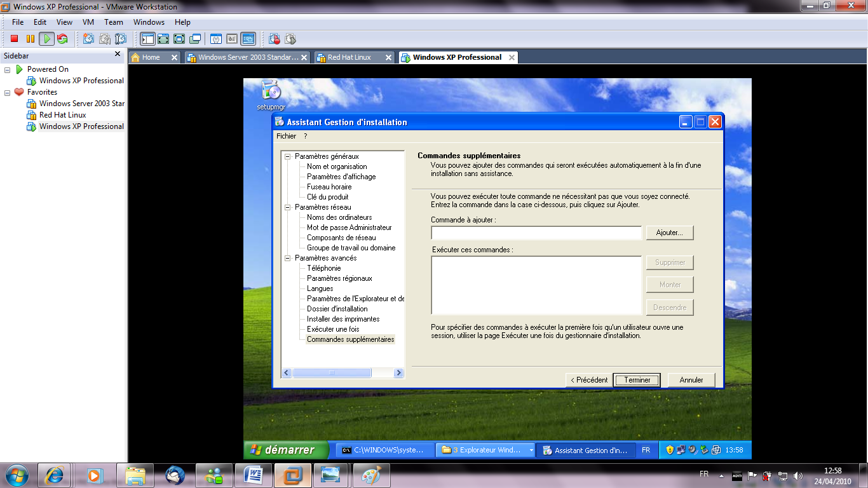Click the green Power On play button
Screen dimensions: 868x488
click(46, 39)
